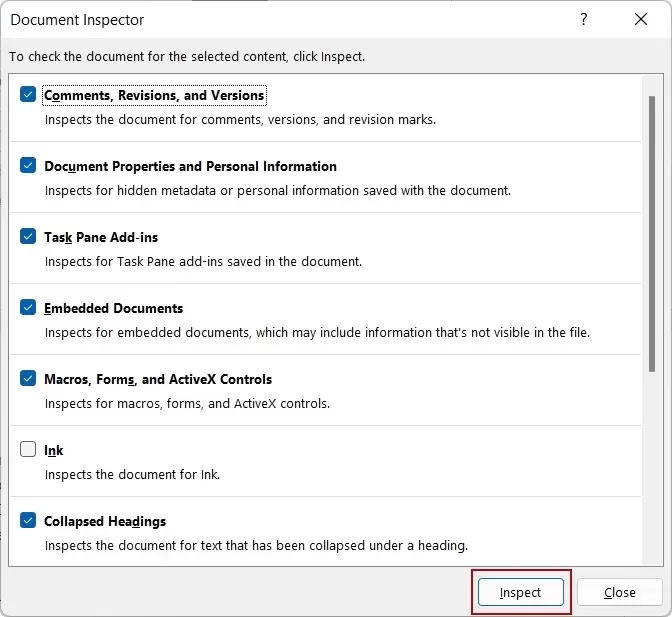
Task: Uncheck the Collapsed Headings checkbox
Action: [x=28, y=521]
